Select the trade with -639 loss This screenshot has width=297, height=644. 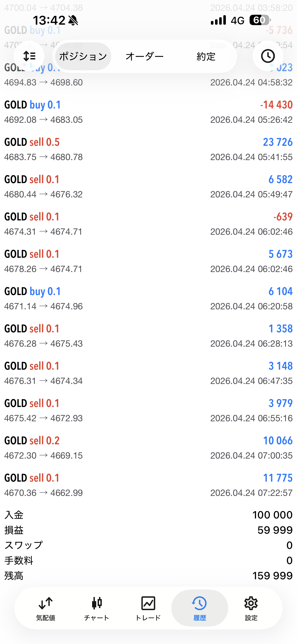point(148,224)
